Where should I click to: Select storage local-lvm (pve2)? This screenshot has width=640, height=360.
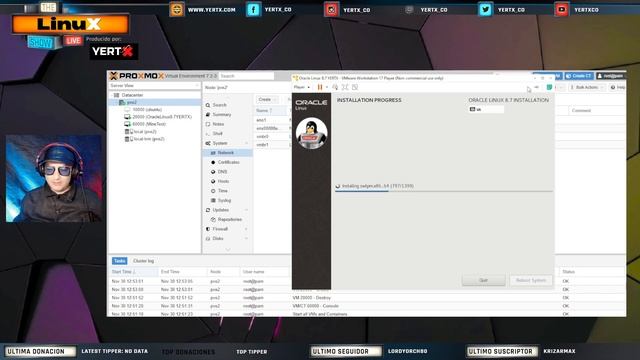click(x=149, y=139)
